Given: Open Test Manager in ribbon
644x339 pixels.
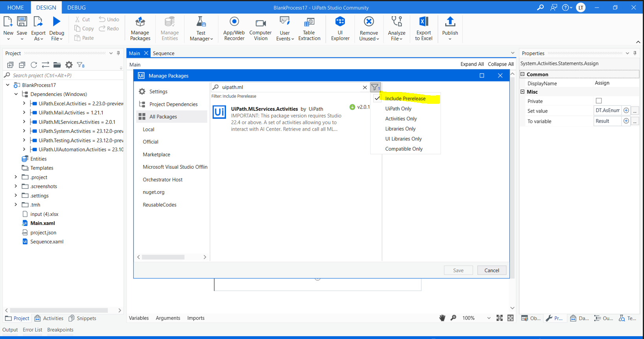Looking at the screenshot, I should (x=201, y=28).
